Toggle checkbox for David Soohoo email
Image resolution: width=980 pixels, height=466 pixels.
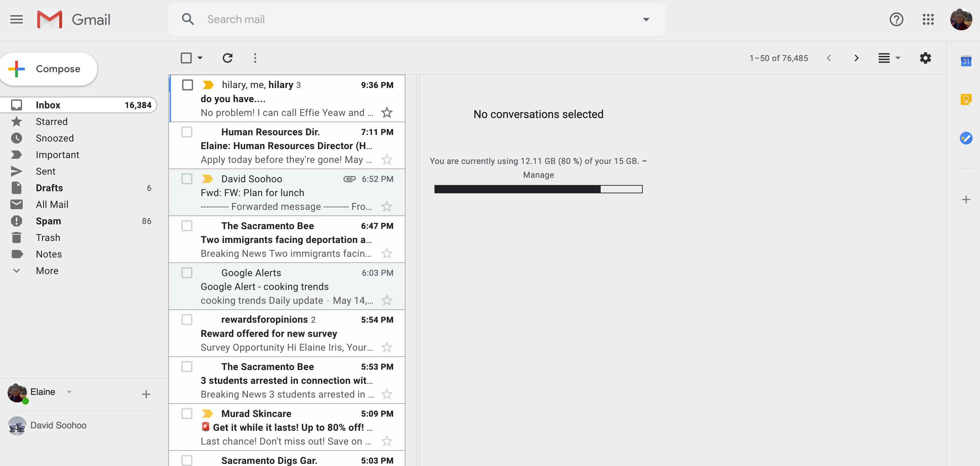pyautogui.click(x=186, y=179)
